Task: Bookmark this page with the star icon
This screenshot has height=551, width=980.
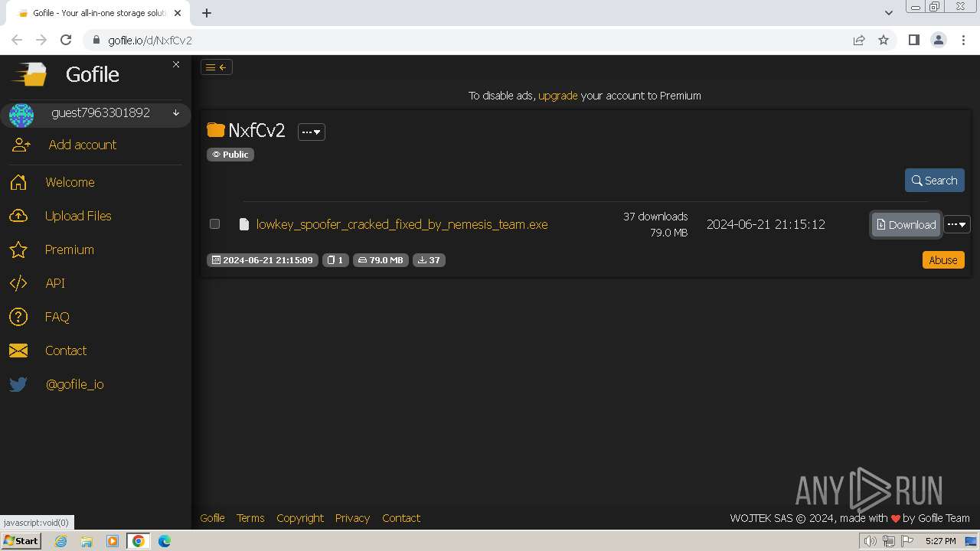Action: (x=884, y=41)
